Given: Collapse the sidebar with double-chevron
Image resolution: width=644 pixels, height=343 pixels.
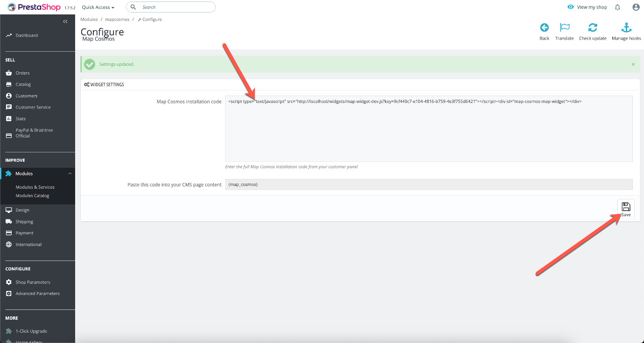Looking at the screenshot, I should tap(65, 21).
